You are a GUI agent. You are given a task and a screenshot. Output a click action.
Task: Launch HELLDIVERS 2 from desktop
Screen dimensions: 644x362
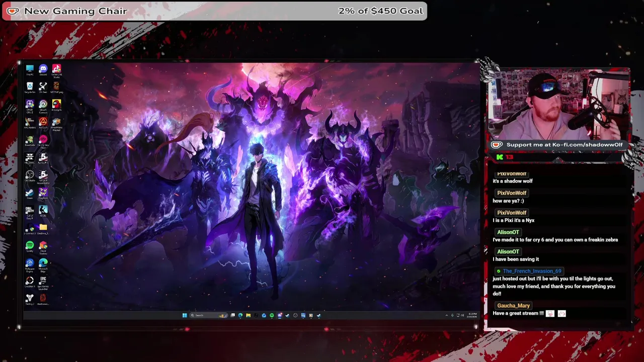click(30, 159)
